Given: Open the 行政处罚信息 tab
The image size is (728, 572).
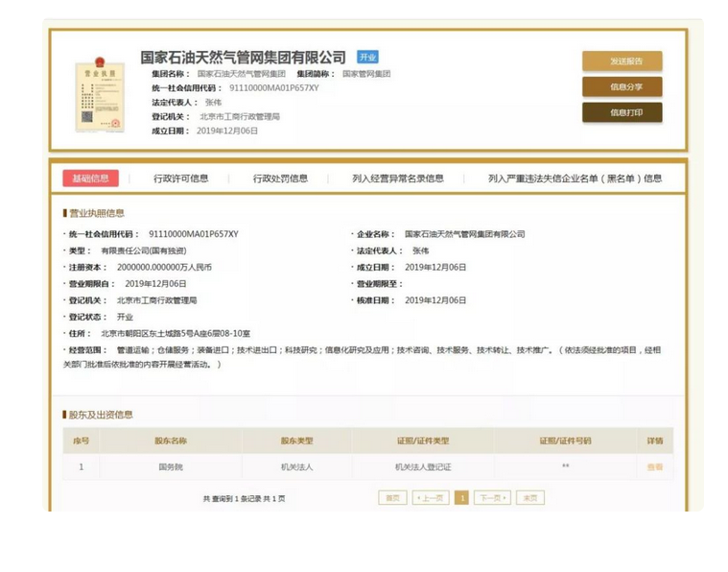Looking at the screenshot, I should (280, 179).
